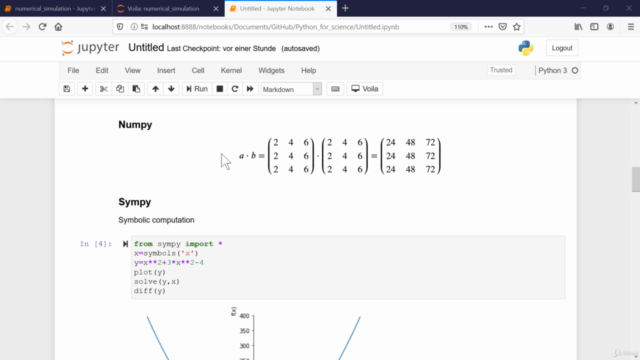
Task: Open Jupyter home via logo
Action: (90, 48)
